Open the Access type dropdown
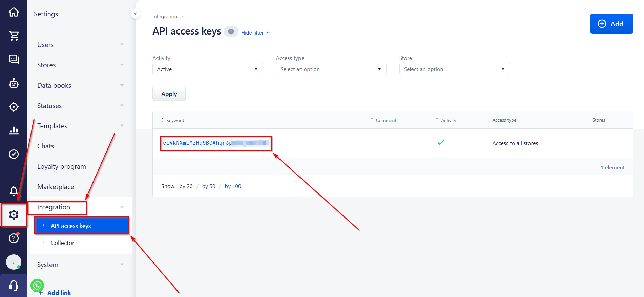644x297 pixels. coord(331,69)
